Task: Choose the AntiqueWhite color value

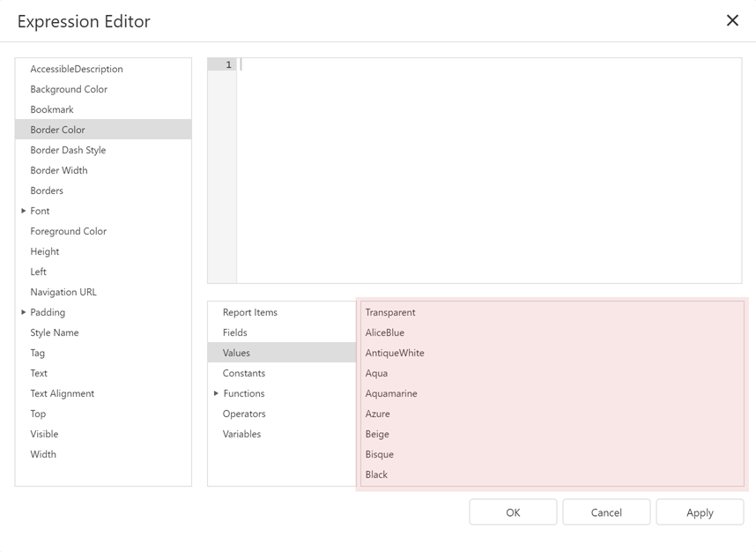Action: click(x=394, y=353)
